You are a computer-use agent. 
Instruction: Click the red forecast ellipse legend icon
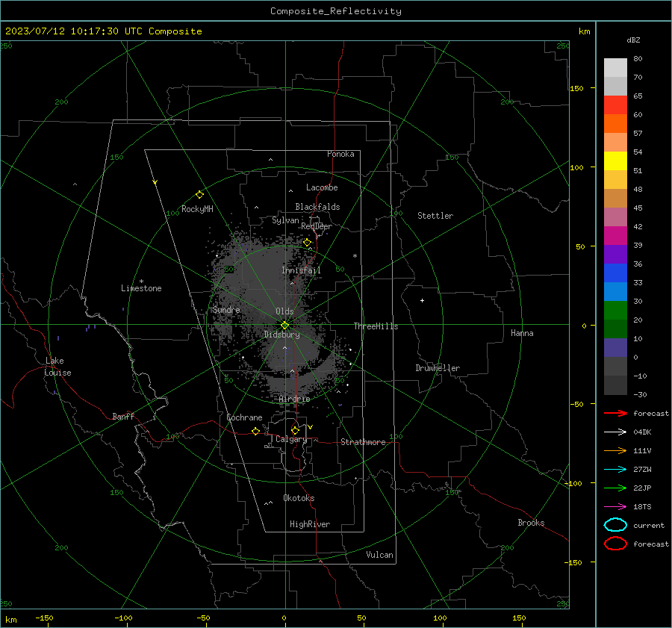tap(616, 544)
